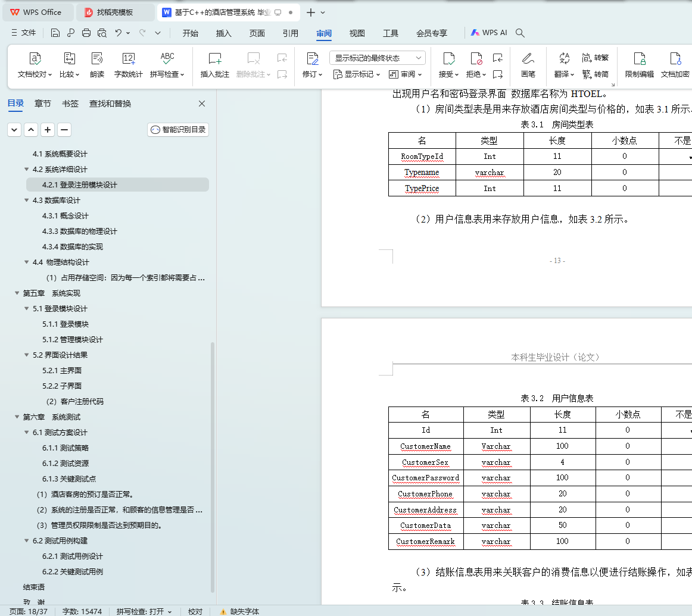Open the 文档校对 document proofreading tool
The height and width of the screenshot is (616, 692).
pos(35,64)
